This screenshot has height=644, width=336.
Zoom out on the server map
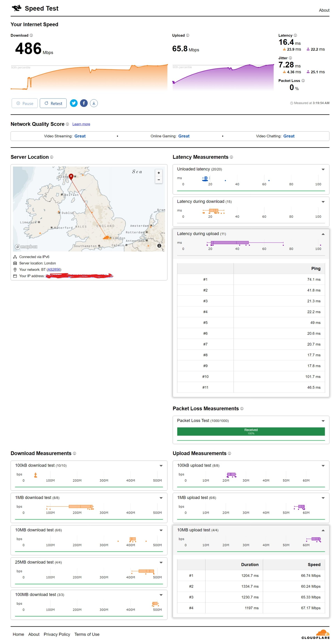(x=159, y=180)
